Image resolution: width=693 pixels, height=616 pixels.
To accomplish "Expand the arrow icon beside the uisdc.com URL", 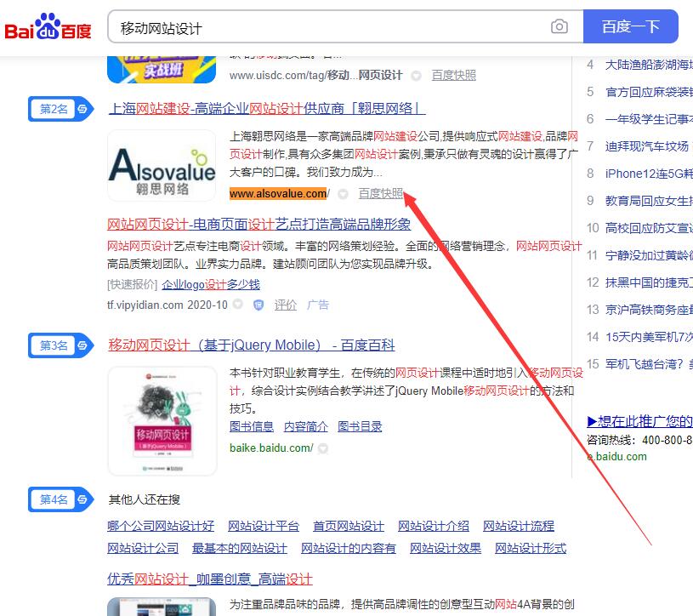I will pyautogui.click(x=417, y=76).
